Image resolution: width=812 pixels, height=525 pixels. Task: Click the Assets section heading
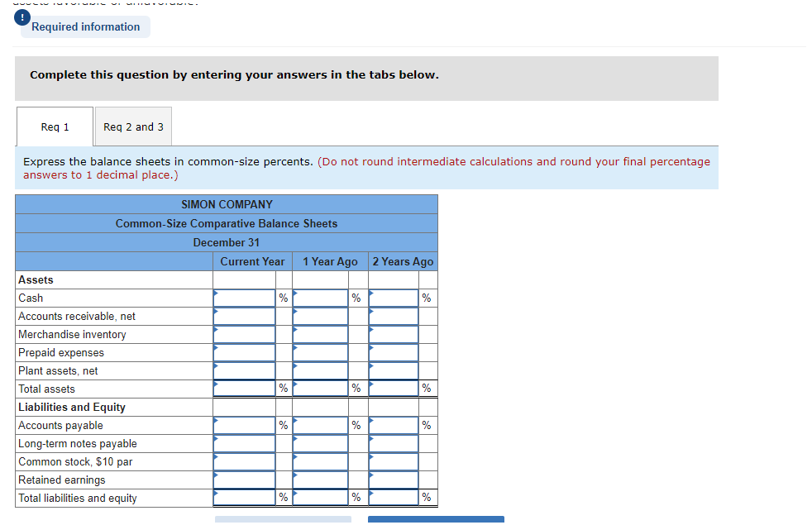tap(36, 280)
